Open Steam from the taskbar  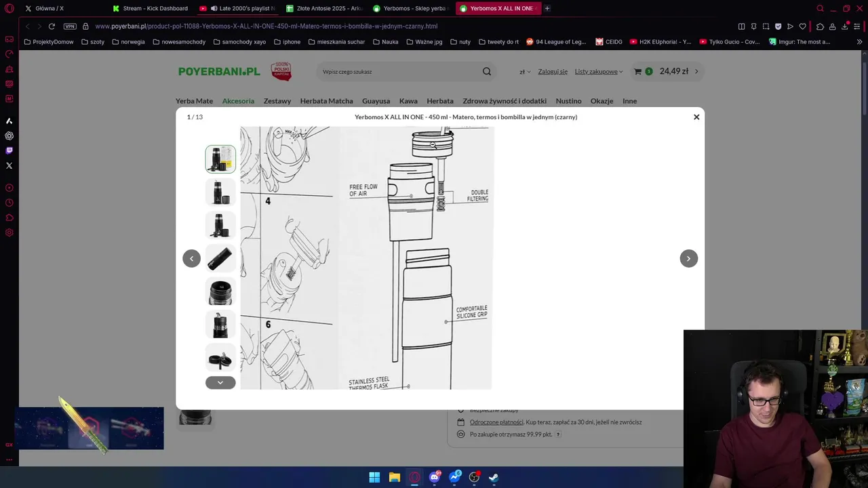[x=494, y=477]
